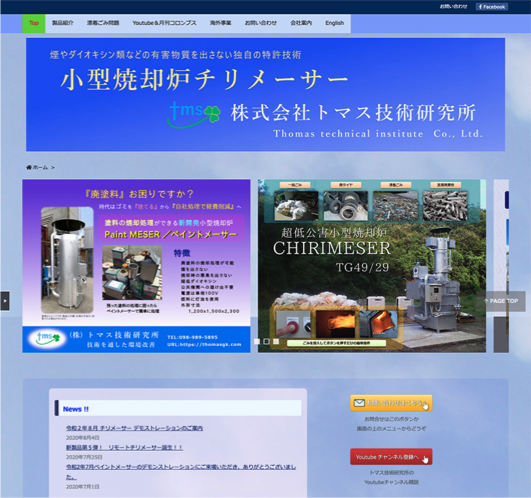This screenshot has width=531, height=498.
Task: Open the Youtube＆月刊コロンブス menu item
Action: (x=164, y=23)
